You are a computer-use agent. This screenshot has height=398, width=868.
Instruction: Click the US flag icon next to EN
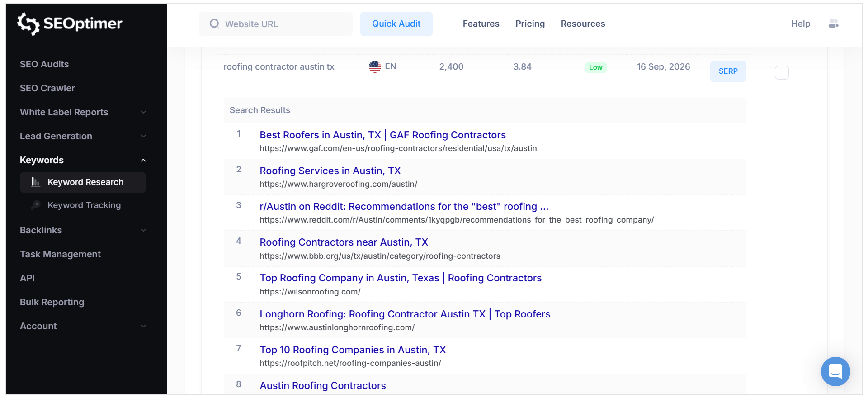(x=375, y=66)
